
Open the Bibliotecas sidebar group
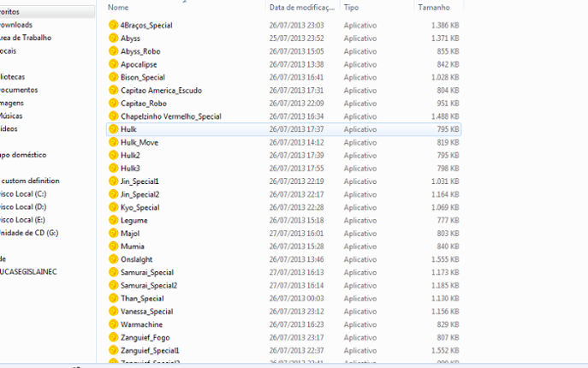click(x=12, y=76)
